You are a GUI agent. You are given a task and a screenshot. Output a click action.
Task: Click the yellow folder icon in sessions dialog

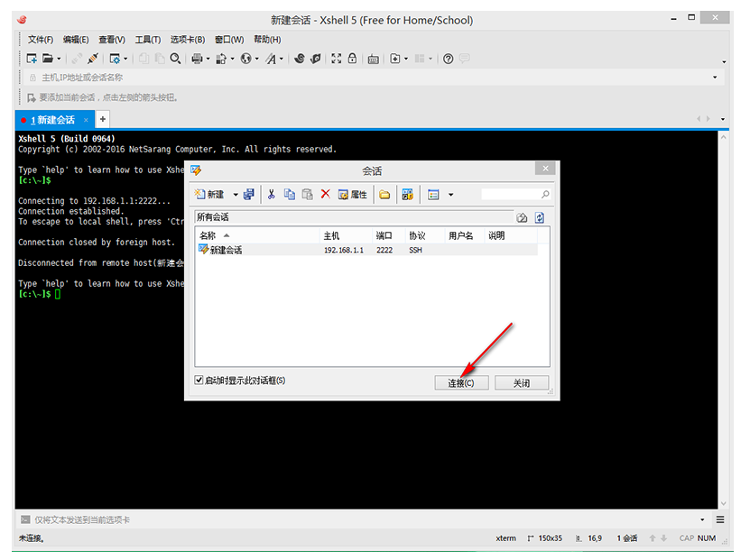click(x=384, y=195)
